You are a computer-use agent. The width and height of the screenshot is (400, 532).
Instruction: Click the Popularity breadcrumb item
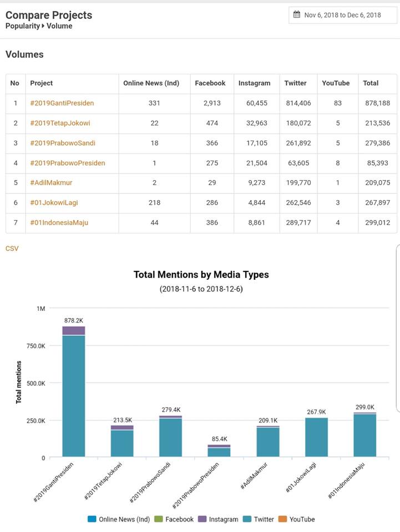tap(22, 26)
